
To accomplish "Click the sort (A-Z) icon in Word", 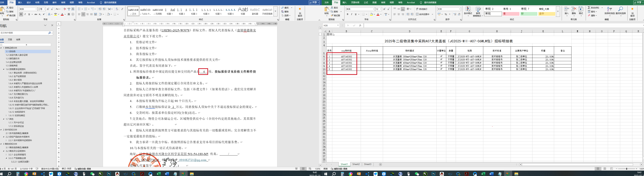I will click(x=117, y=9).
